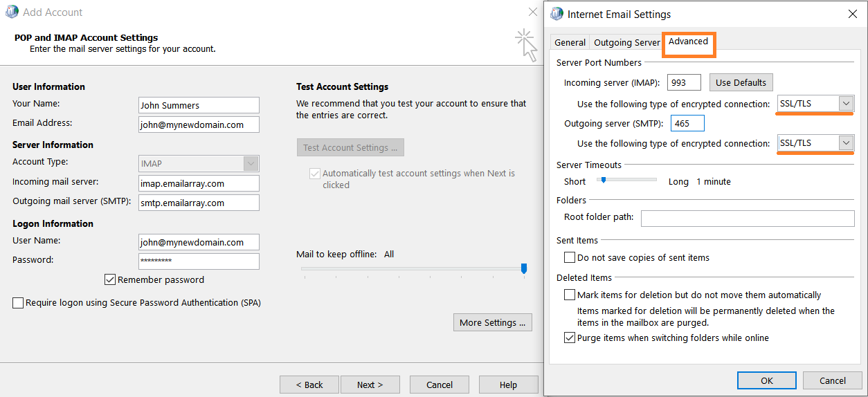This screenshot has height=397, width=868.
Task: Click the Root folder path input field
Action: click(748, 219)
